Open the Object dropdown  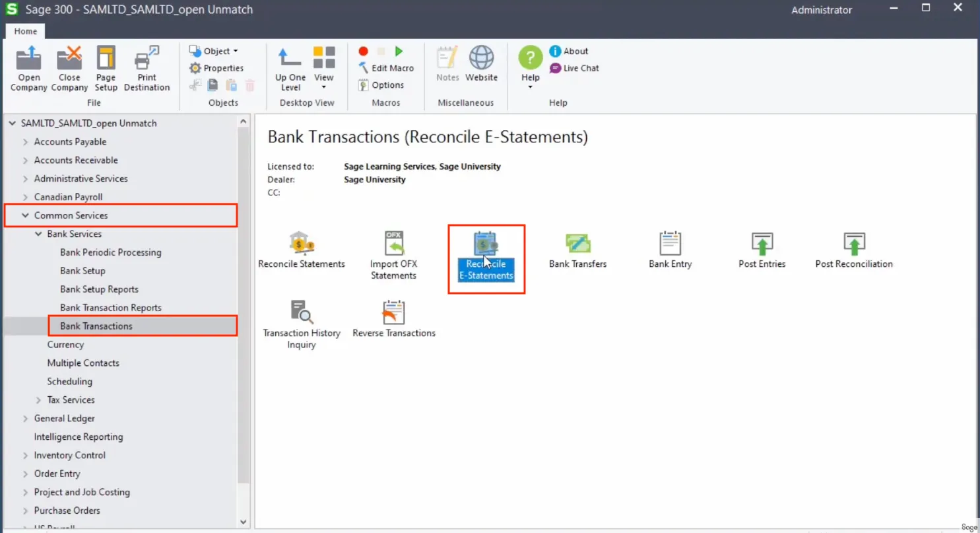pos(214,51)
